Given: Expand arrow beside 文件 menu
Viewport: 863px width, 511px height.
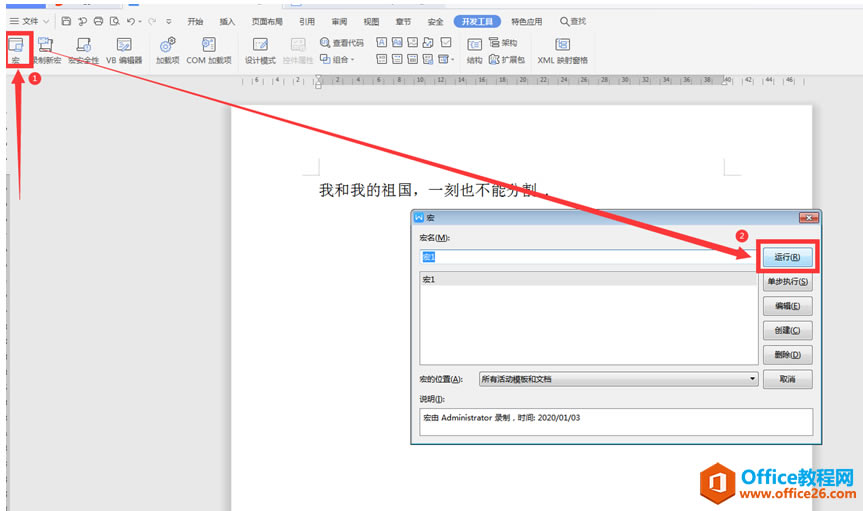Looking at the screenshot, I should pos(46,21).
